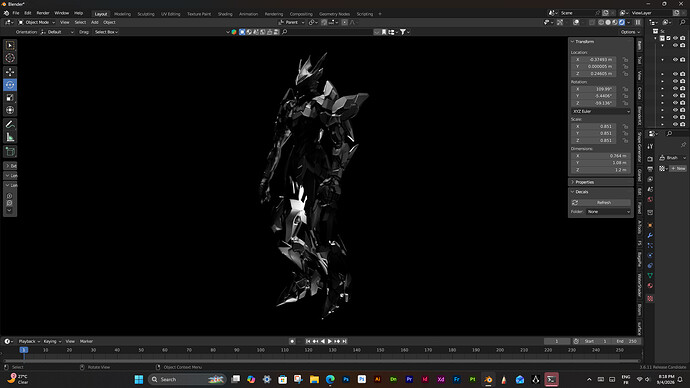This screenshot has height=388, width=690.
Task: Toggle lock on Rotation Z
Action: (625, 103)
